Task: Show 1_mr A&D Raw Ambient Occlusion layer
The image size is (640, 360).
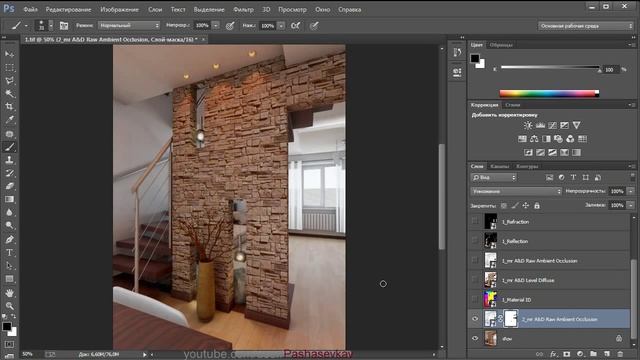Action: pyautogui.click(x=475, y=260)
